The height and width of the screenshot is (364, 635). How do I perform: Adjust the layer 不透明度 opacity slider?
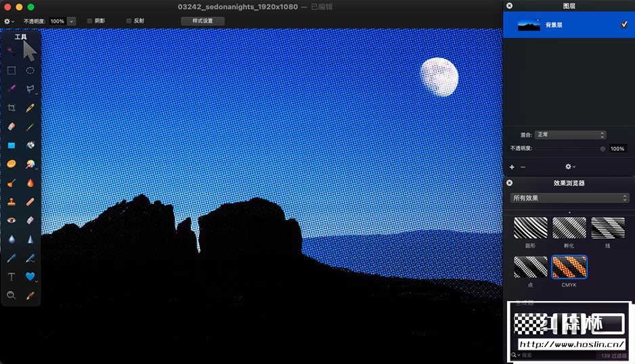(x=570, y=149)
